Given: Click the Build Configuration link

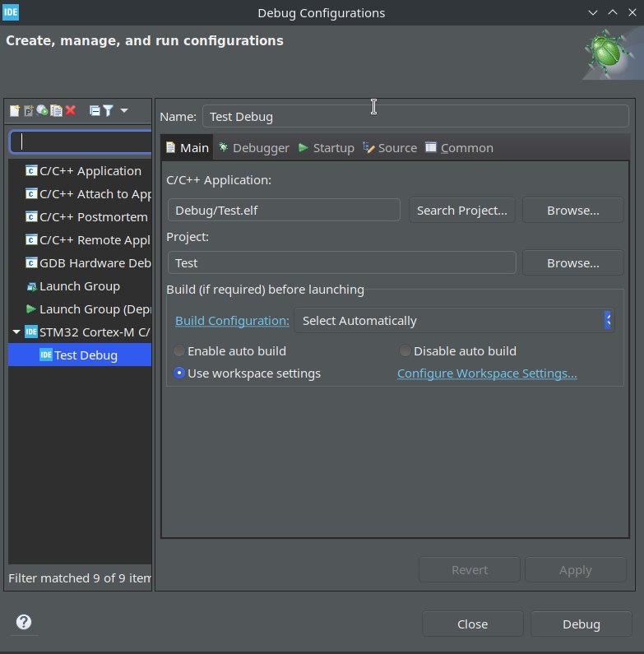Looking at the screenshot, I should [x=232, y=320].
